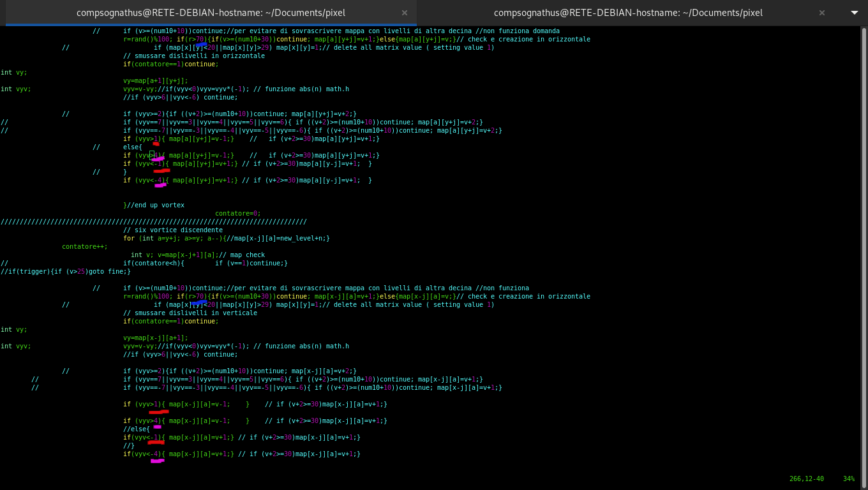Click the 'contatore=0;' statement
The image size is (868, 490).
[x=238, y=213]
